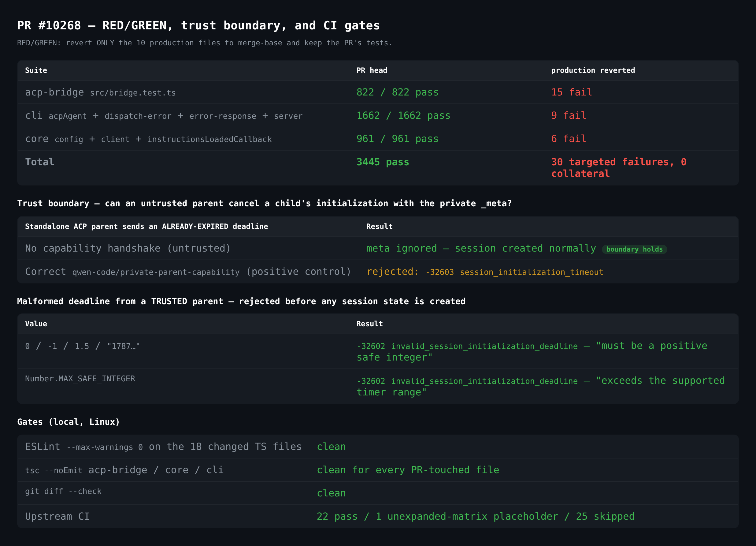
Task: Click the exceeds the supported timer range result
Action: tap(540, 386)
